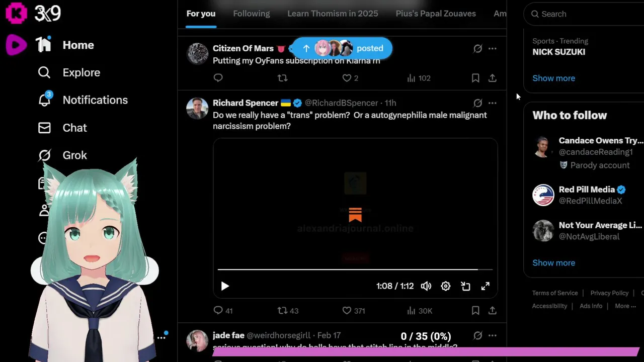
Task: View 30K views analytics on Spencer post
Action: [x=420, y=311]
